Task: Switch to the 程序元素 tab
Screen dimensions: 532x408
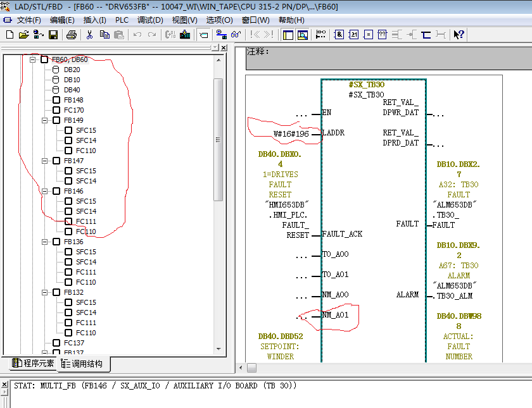Action: [34, 364]
